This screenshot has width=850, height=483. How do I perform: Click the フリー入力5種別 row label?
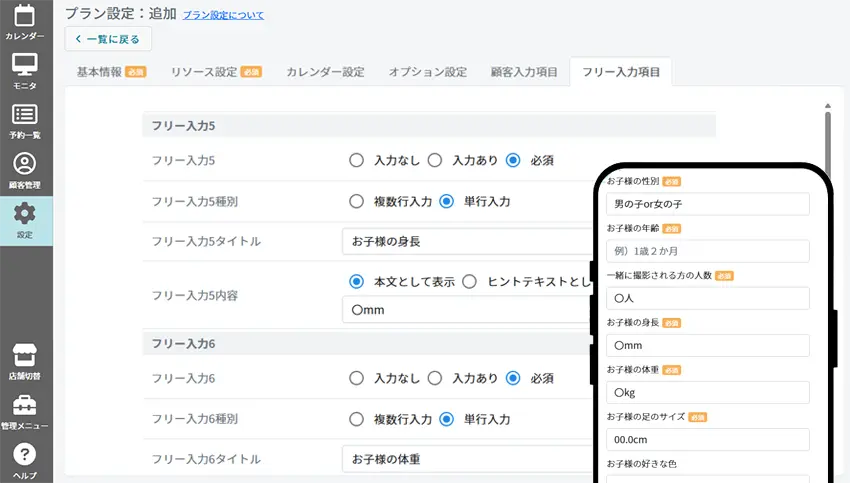coord(195,202)
